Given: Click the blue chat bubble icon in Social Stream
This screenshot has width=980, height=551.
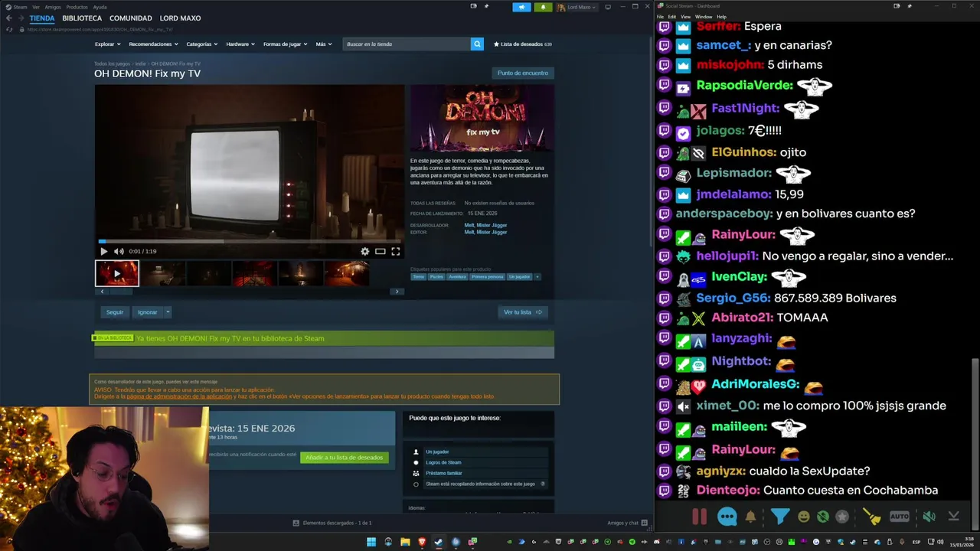Looking at the screenshot, I should (727, 517).
